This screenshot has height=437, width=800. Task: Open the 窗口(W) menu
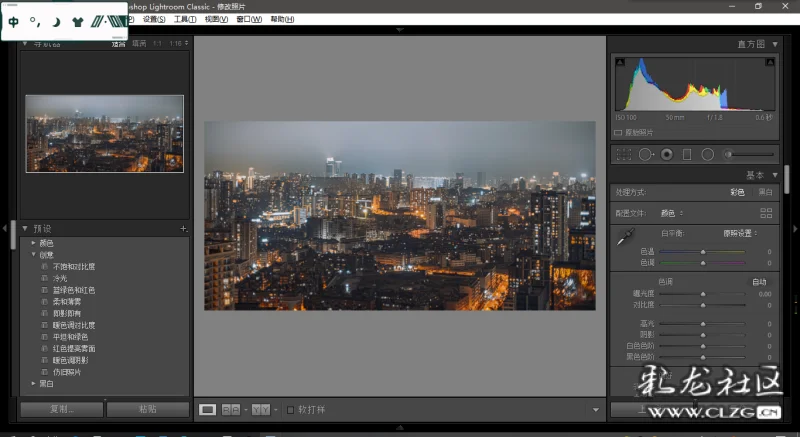tap(249, 19)
